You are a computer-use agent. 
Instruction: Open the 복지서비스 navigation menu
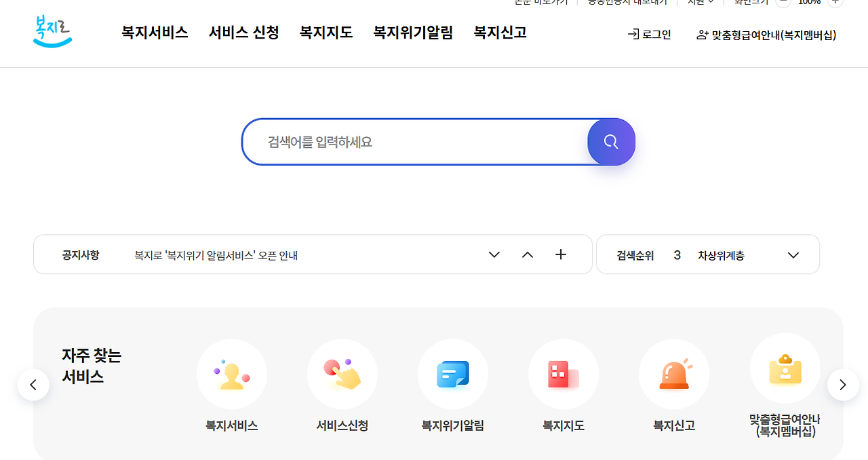pos(155,32)
